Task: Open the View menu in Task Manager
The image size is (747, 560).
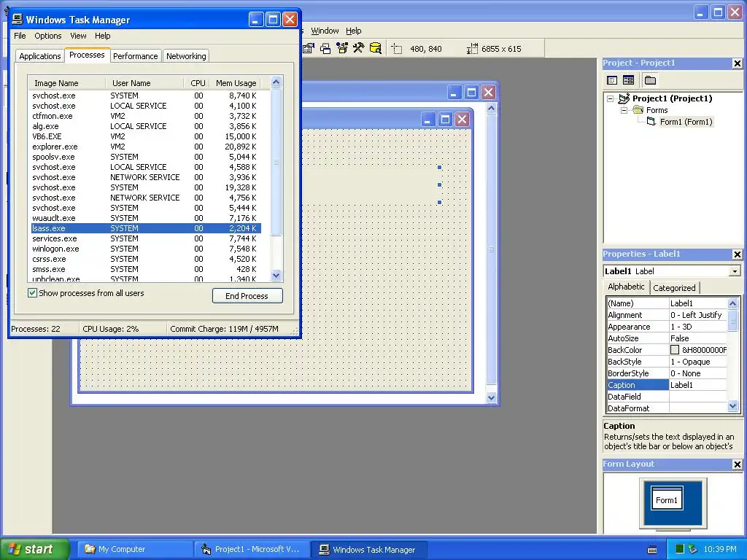Action: click(78, 36)
